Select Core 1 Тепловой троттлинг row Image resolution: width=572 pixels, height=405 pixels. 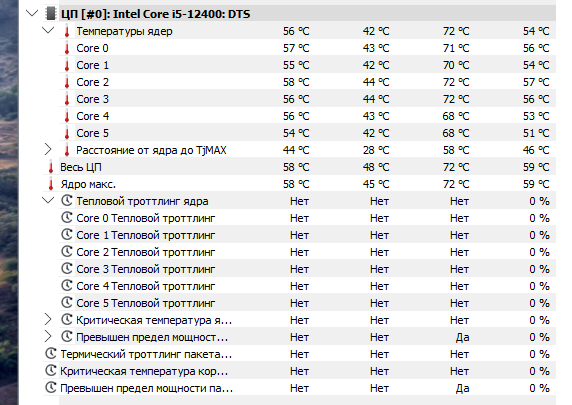click(307, 235)
